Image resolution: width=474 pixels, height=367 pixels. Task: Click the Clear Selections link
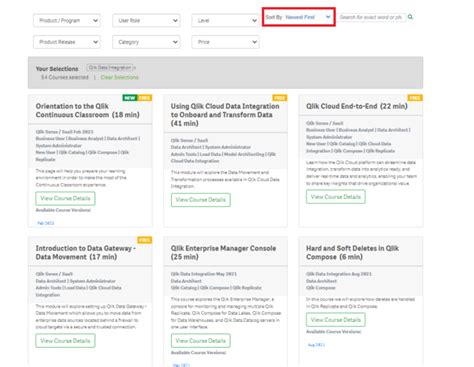tap(119, 77)
